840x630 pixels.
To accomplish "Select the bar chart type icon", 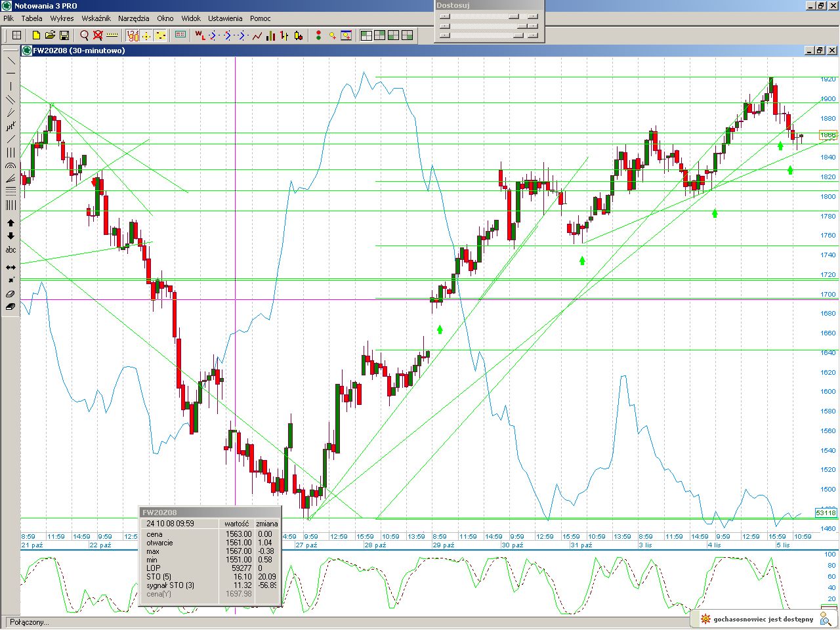I will pyautogui.click(x=270, y=35).
